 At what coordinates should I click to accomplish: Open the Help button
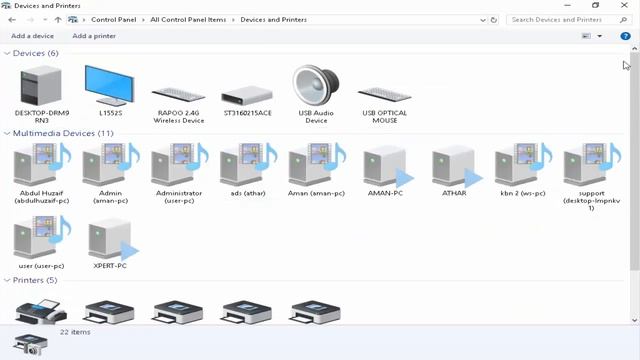[625, 36]
